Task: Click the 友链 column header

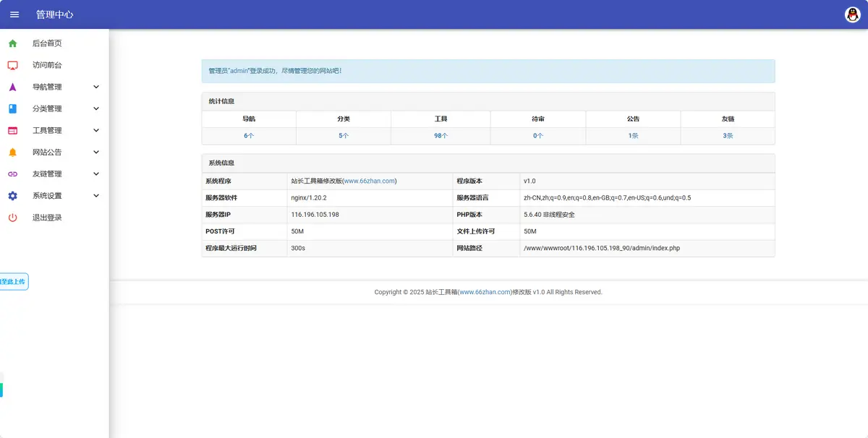Action: (728, 119)
